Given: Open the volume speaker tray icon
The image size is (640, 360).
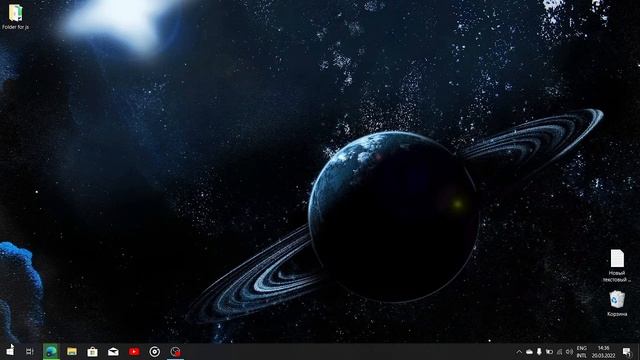Looking at the screenshot, I should 569,351.
